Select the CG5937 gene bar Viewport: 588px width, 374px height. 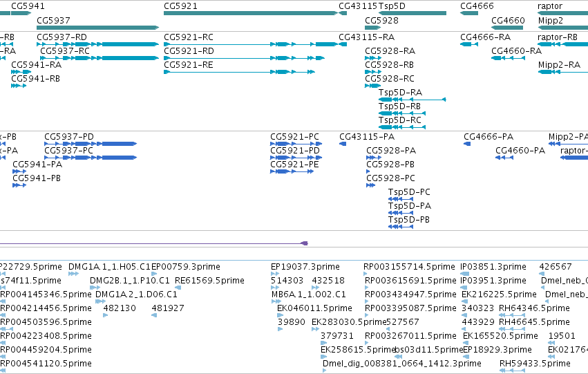tap(98, 28)
